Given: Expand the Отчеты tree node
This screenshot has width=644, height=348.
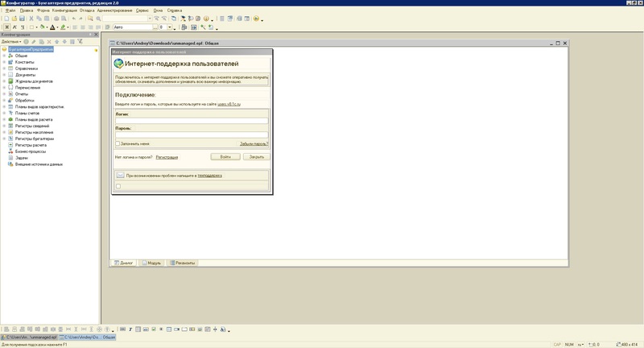Looking at the screenshot, I should point(4,93).
